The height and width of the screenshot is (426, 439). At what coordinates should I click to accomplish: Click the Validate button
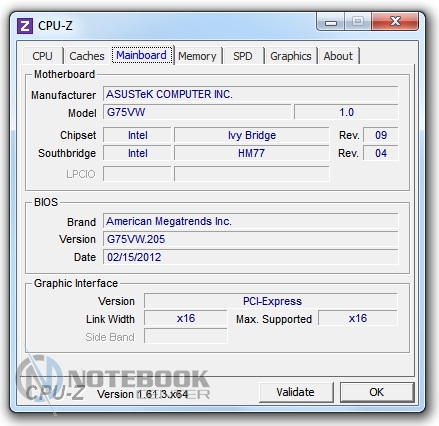tap(296, 392)
